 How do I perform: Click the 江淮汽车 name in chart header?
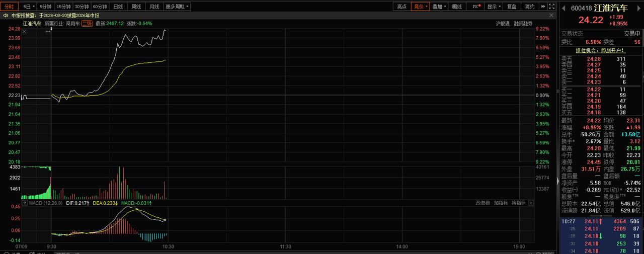click(32, 24)
